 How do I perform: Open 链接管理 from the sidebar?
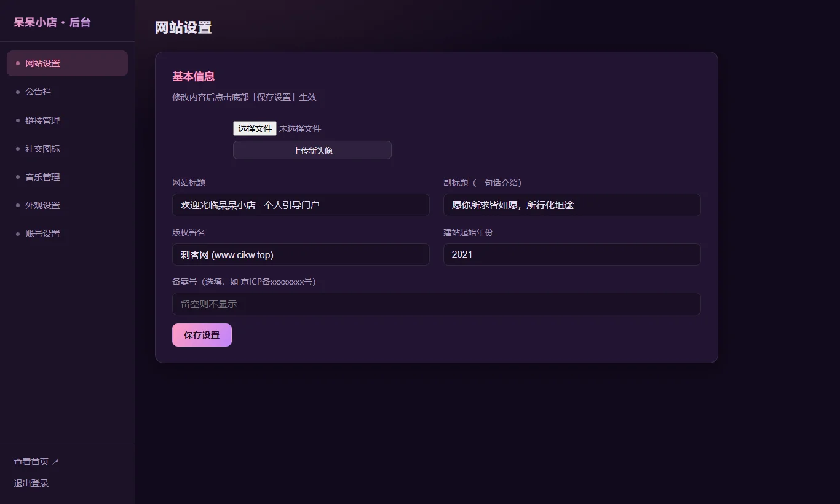coord(67,120)
